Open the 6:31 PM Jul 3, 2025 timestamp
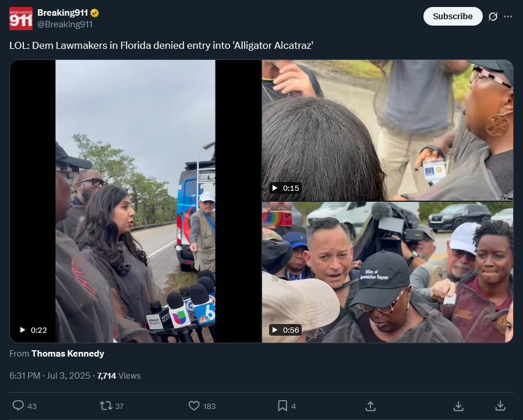Viewport: 523px width, 420px height. tap(50, 376)
